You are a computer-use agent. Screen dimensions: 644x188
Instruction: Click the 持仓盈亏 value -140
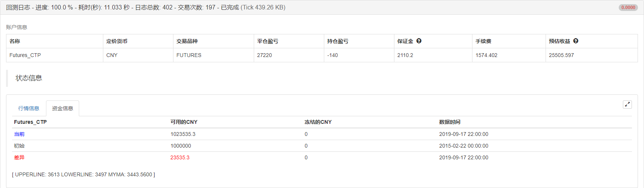(x=333, y=55)
